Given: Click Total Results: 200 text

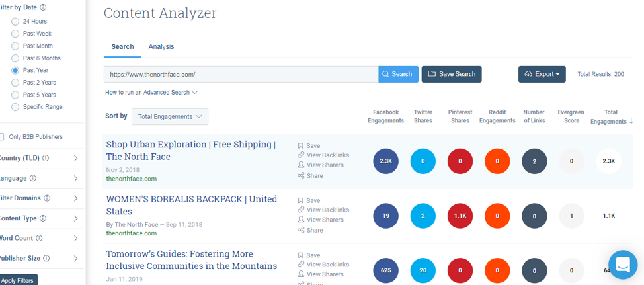Looking at the screenshot, I should [x=600, y=74].
